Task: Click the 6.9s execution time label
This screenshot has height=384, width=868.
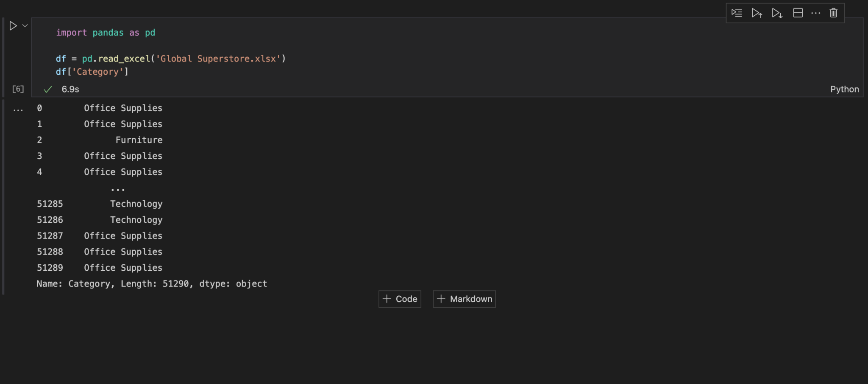Action: click(x=70, y=89)
